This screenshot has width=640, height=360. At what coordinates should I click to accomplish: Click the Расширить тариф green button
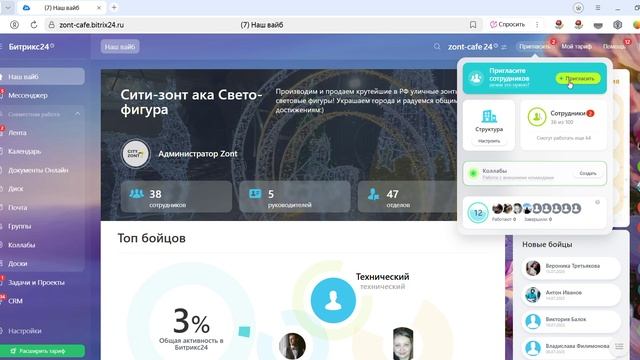(x=42, y=351)
